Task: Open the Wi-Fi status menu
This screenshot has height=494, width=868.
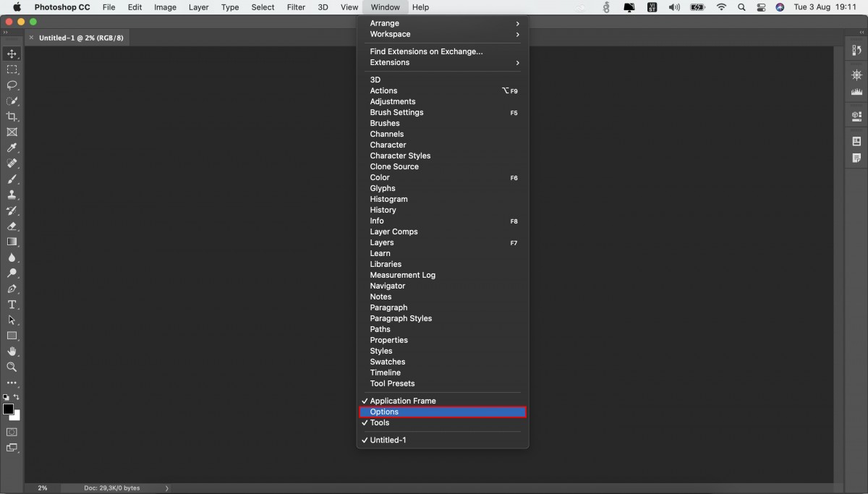Action: (x=721, y=7)
